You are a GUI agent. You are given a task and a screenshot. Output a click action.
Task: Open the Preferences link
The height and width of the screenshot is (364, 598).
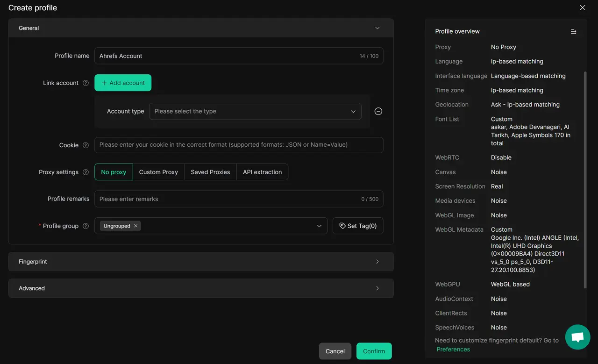(x=453, y=350)
